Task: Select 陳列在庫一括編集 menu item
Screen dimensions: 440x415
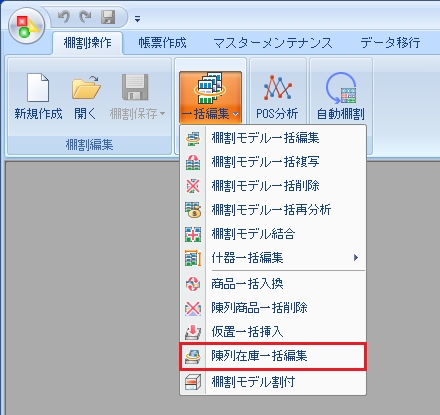Action: coord(273,356)
